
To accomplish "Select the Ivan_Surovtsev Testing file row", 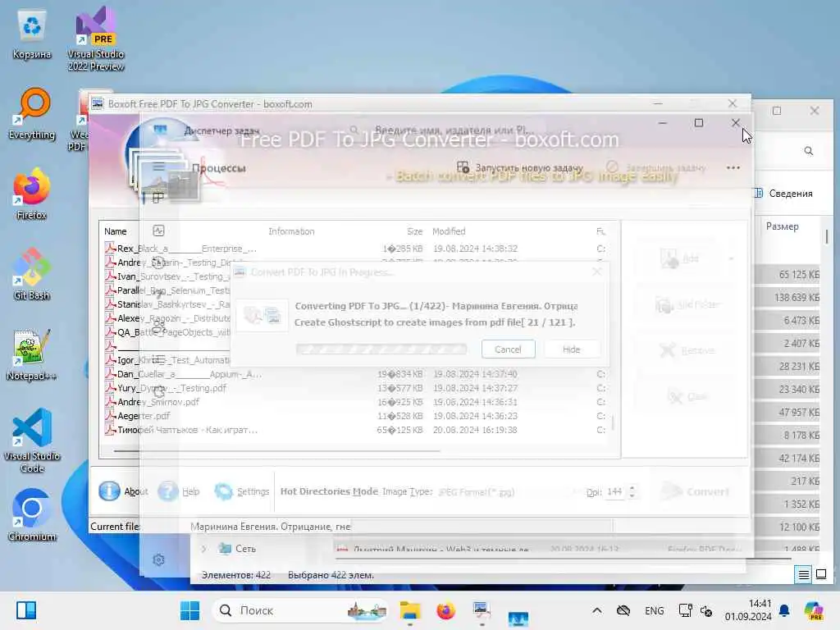I will tap(167, 276).
